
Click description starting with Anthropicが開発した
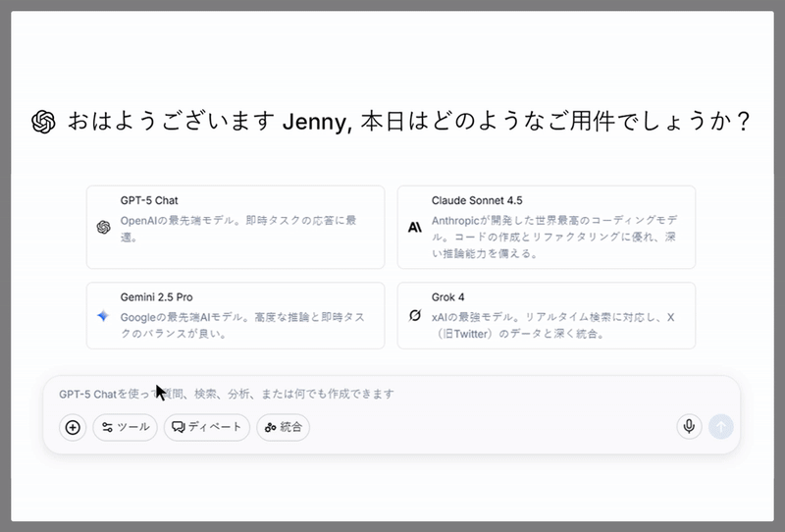tap(554, 237)
